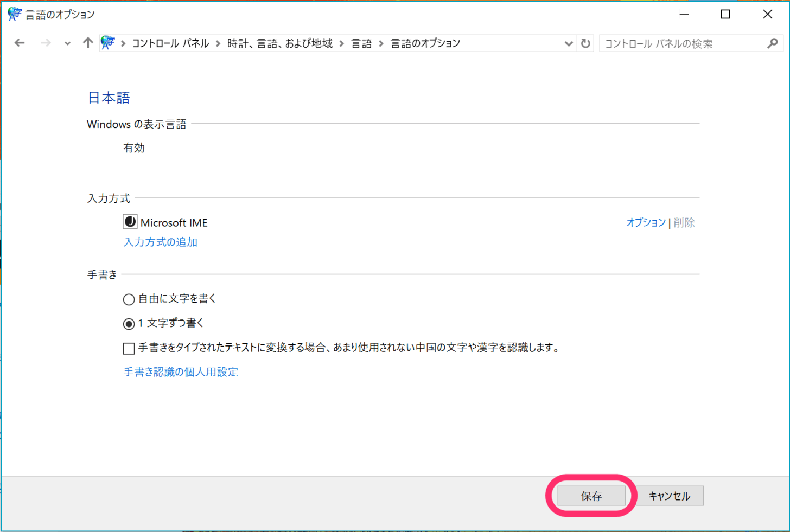Open Microsoft IME オプション link
Image resolution: width=790 pixels, height=532 pixels.
646,222
